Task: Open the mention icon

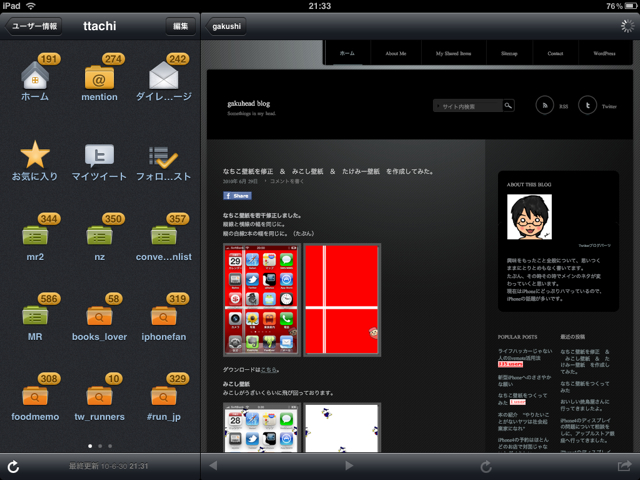Action: pyautogui.click(x=99, y=76)
